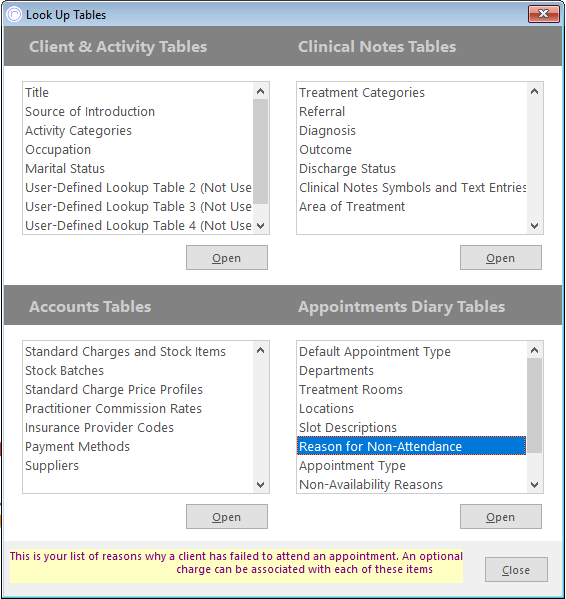The height and width of the screenshot is (599, 566).
Task: Click the down arrow in Client & Activity list
Action: click(260, 226)
